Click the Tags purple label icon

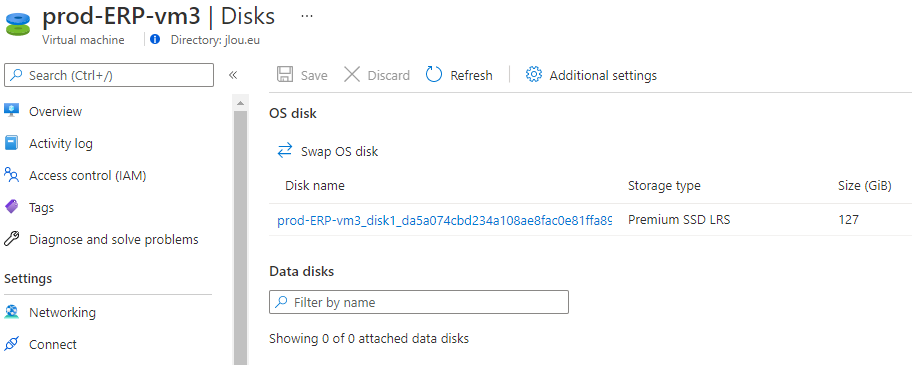pyautogui.click(x=11, y=207)
